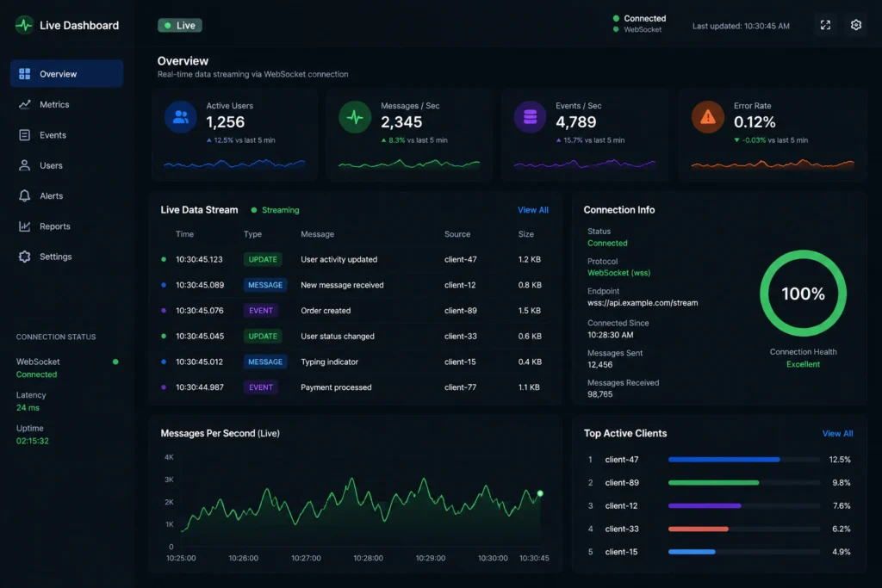Click timestamp 10:30:45.123

pyautogui.click(x=199, y=259)
